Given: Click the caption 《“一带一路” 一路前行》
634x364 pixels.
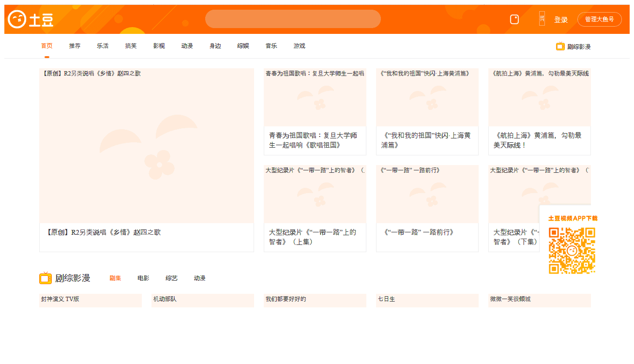Looking at the screenshot, I should pos(419,232).
